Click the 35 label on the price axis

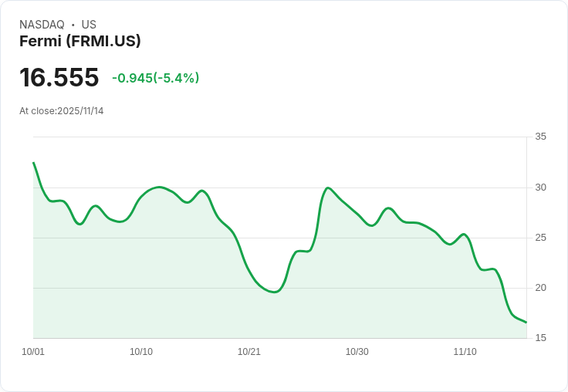click(x=540, y=137)
